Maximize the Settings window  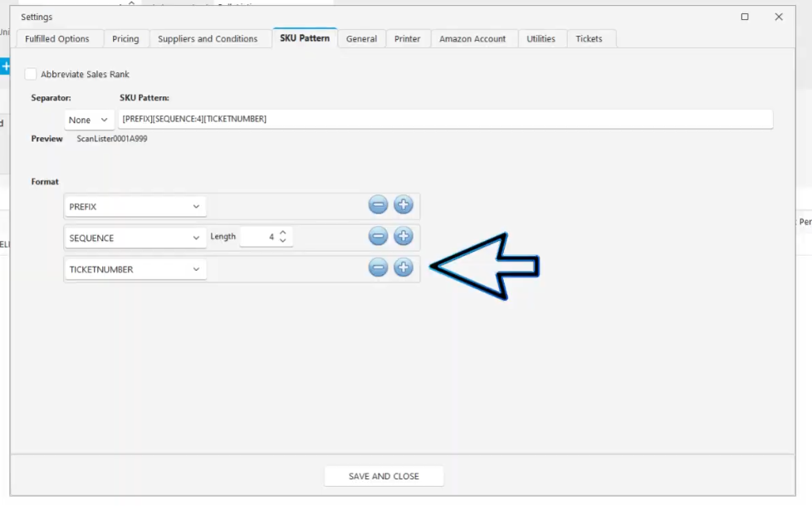745,17
